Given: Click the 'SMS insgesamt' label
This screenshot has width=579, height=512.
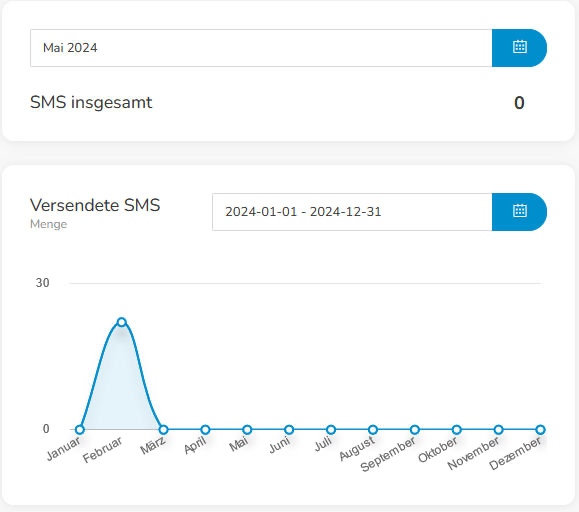Looking at the screenshot, I should click(91, 103).
